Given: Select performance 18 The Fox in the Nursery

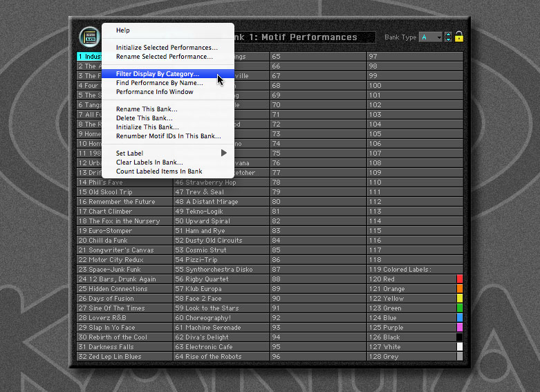Looking at the screenshot, I should [124, 221].
